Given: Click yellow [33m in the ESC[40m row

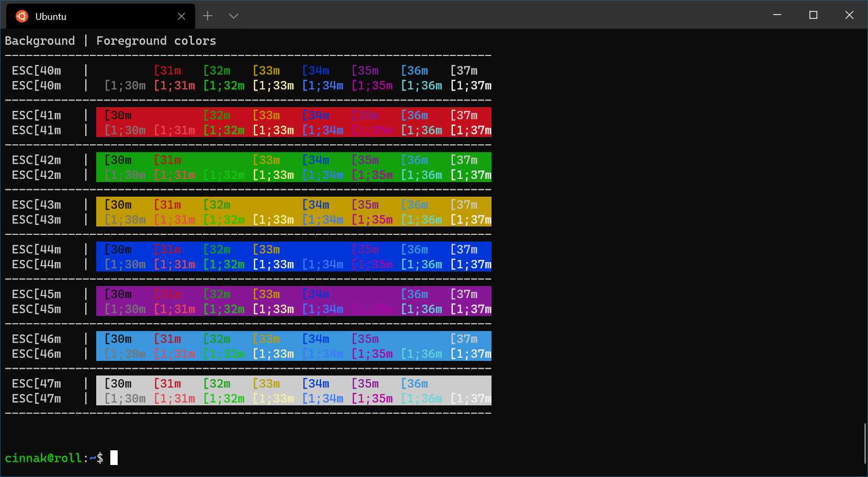Looking at the screenshot, I should (x=266, y=71).
